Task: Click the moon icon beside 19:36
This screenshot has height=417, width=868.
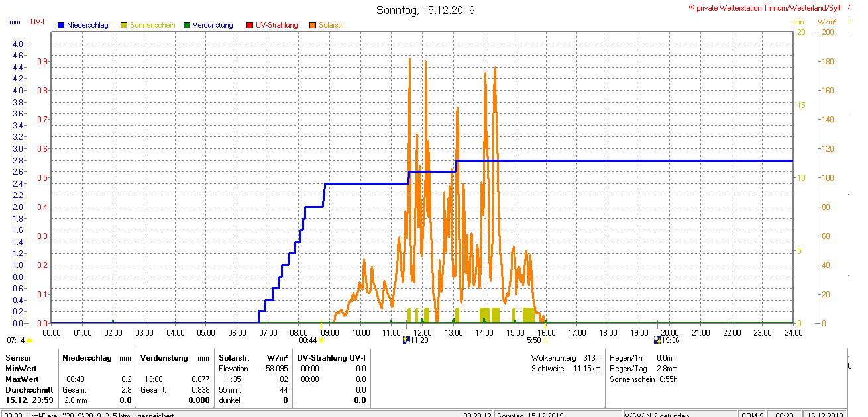Action: click(x=657, y=340)
